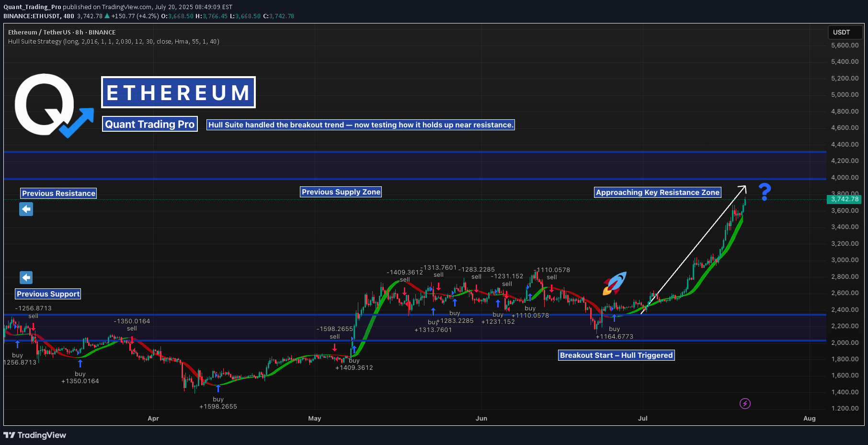Select the Previous Support label
The height and width of the screenshot is (445, 868).
tap(48, 294)
